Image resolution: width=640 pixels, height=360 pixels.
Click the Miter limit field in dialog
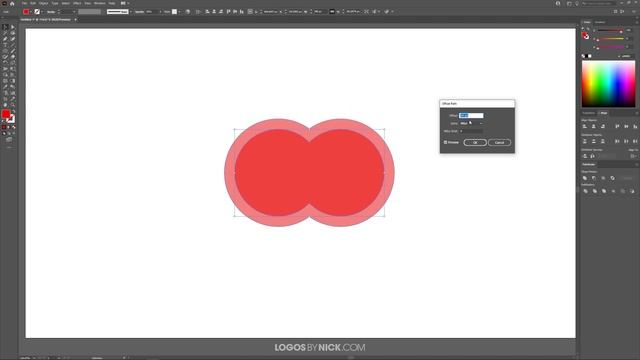tap(471, 131)
